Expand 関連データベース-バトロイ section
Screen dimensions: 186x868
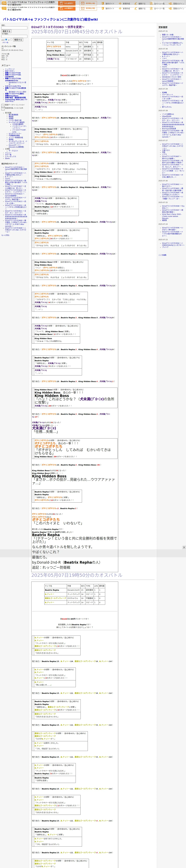pyautogui.click(x=3, y=105)
